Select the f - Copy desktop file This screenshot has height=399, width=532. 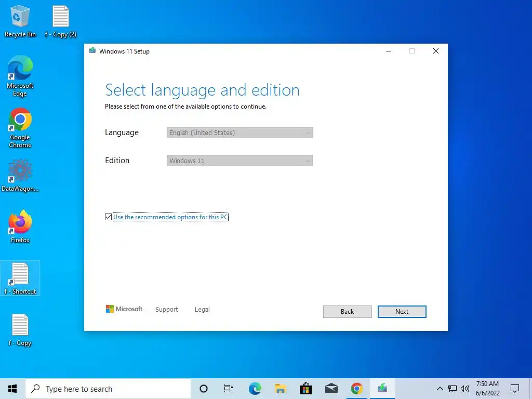(20, 330)
